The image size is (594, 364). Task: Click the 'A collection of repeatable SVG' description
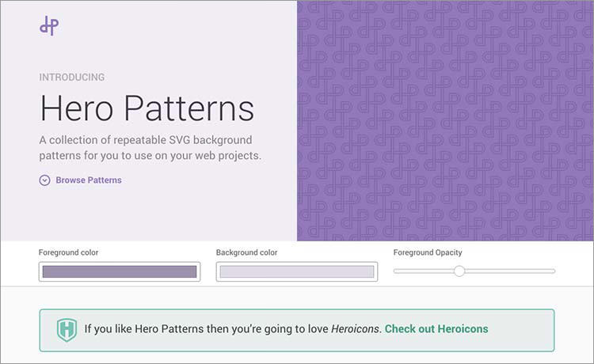coord(150,147)
